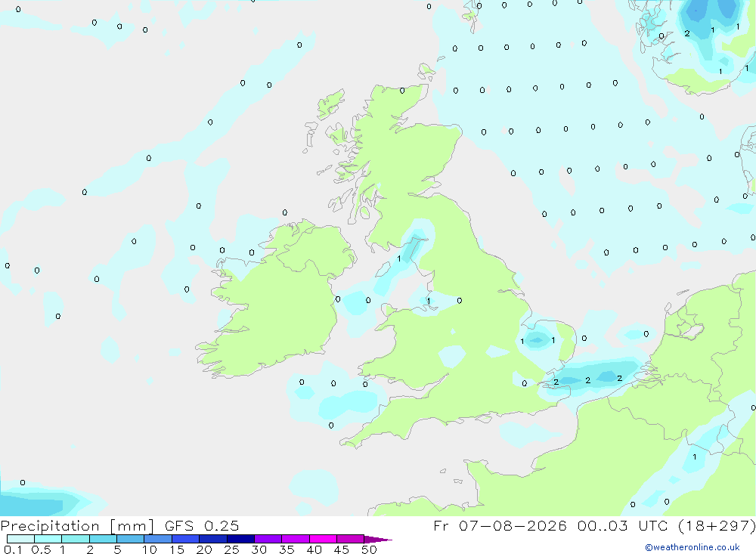
Task: Click the '25' legend scale number
Action: (232, 549)
